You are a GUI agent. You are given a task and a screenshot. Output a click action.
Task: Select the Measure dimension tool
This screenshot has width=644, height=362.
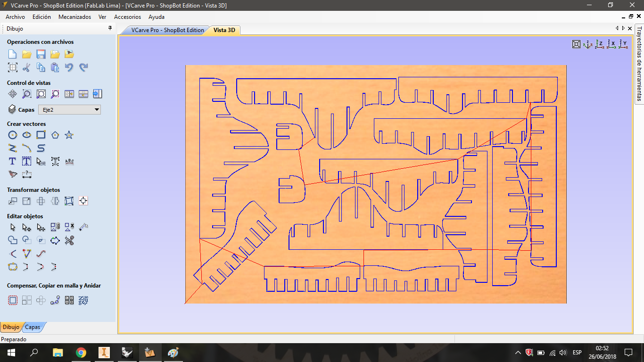coord(27,174)
